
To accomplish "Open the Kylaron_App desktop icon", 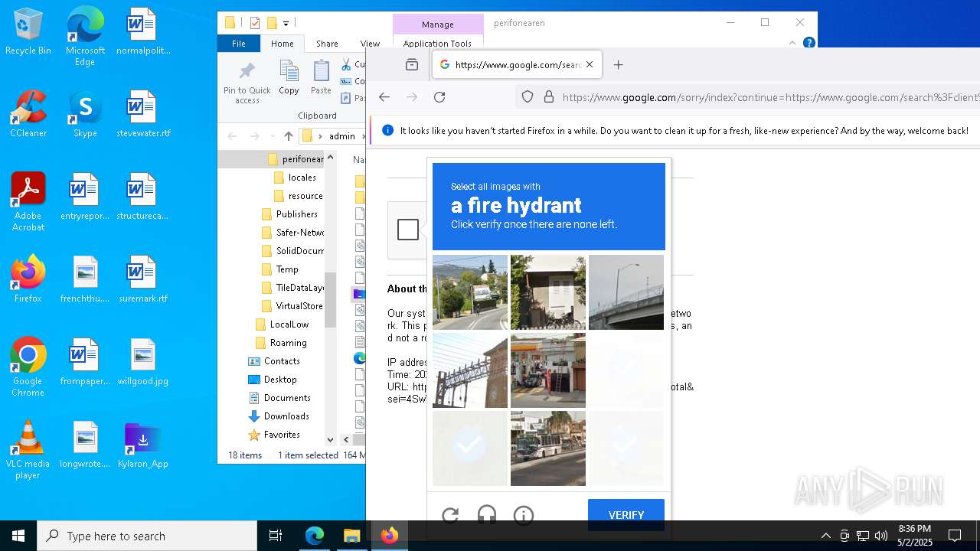I will pyautogui.click(x=142, y=445).
